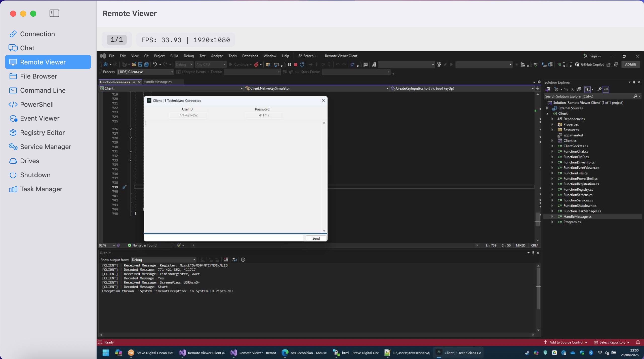Click the 1/1 monitor indicator
The width and height of the screenshot is (644, 359).
(116, 40)
